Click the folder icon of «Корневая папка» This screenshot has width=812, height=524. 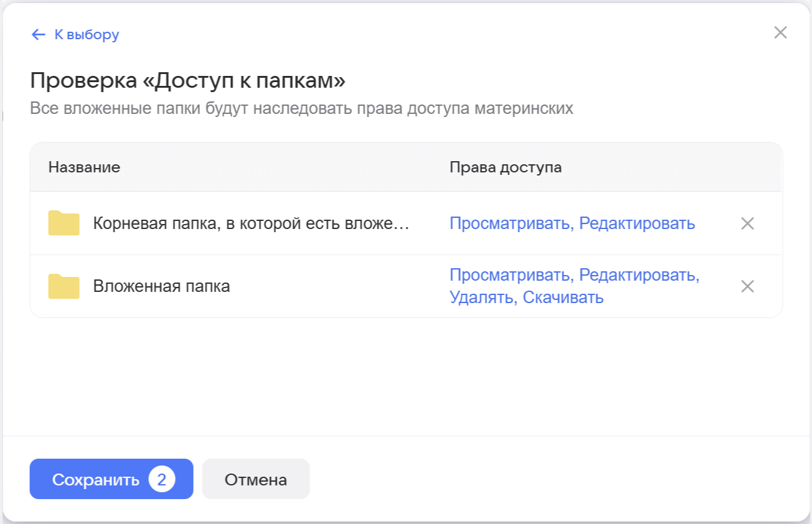pyautogui.click(x=64, y=223)
